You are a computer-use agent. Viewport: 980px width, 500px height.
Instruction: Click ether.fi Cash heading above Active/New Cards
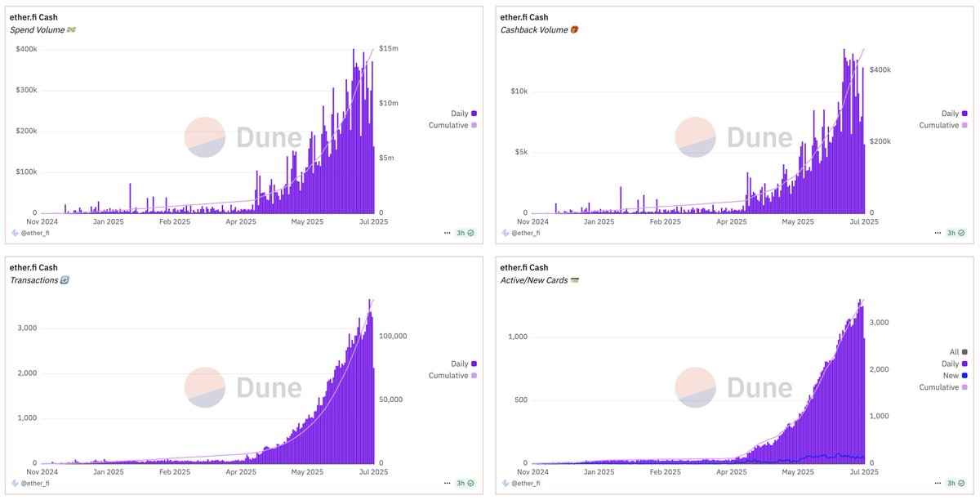click(x=523, y=267)
